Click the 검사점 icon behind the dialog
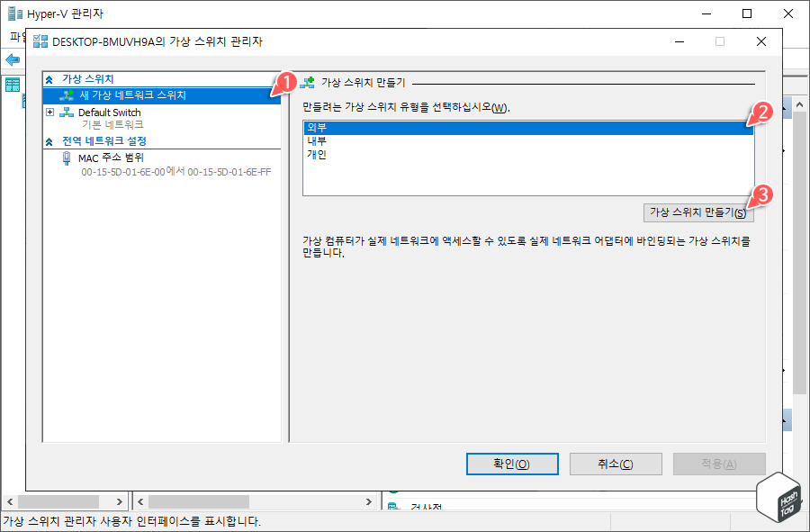 click(x=393, y=507)
